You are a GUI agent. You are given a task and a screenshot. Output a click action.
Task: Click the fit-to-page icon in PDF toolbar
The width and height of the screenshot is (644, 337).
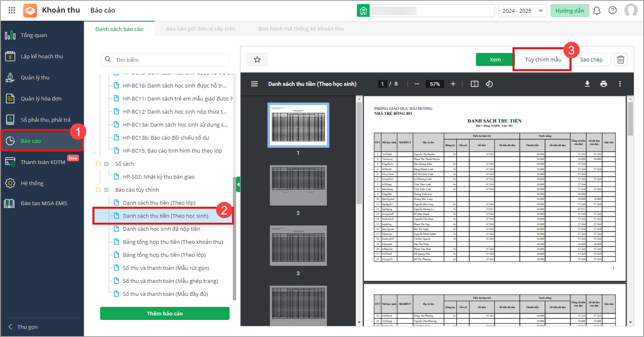point(474,84)
